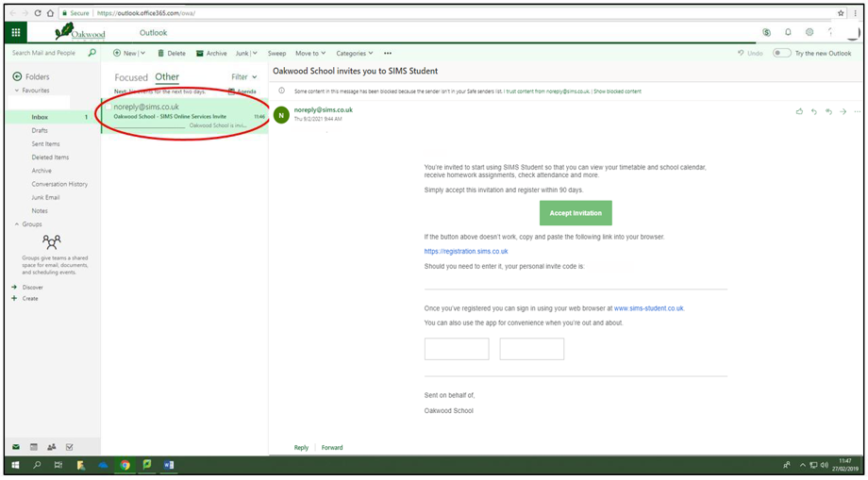The image size is (868, 480).
Task: Open the www.sims-student.co.uk link
Action: click(649, 308)
